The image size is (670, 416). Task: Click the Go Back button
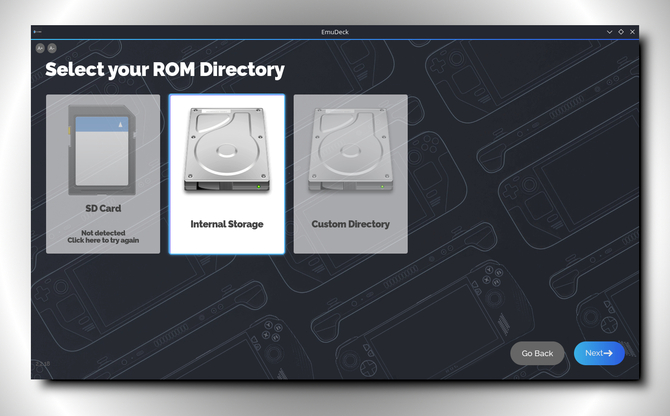537,353
